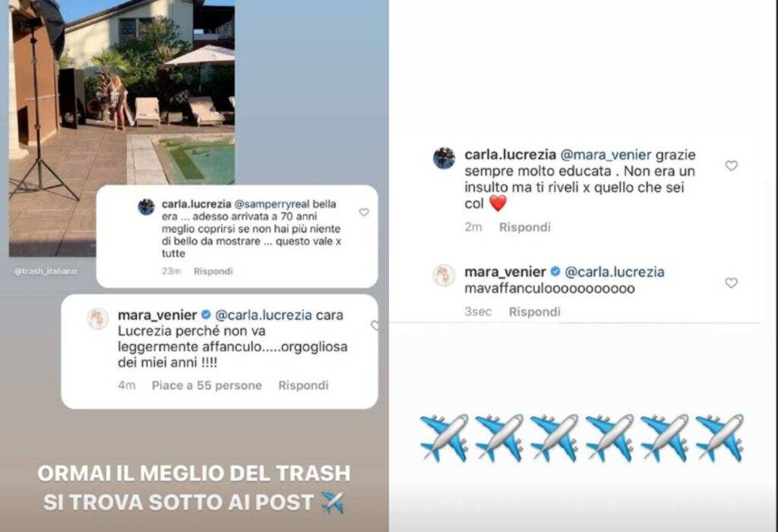Viewport: 778px width, 532px height.
Task: Open @carla.lucrezia mention in mavaffanculo reply
Action: pos(615,272)
